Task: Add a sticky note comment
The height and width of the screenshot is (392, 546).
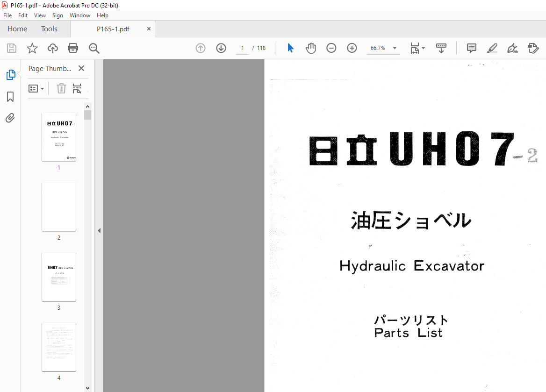Action: pyautogui.click(x=472, y=48)
